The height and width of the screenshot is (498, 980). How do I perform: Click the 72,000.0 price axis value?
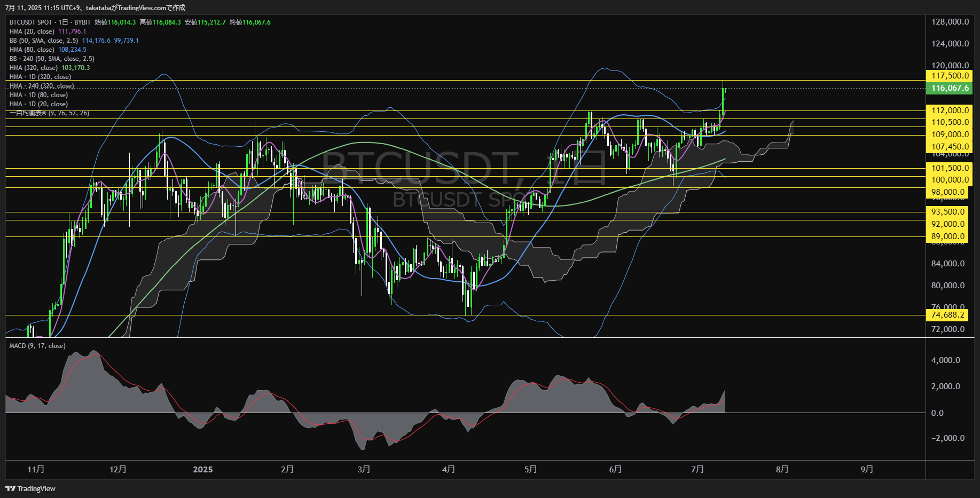pos(947,329)
